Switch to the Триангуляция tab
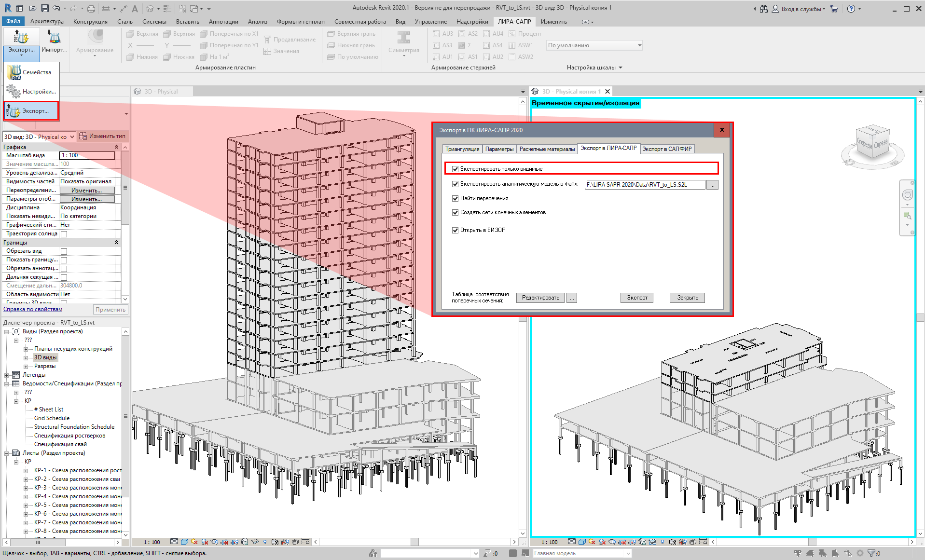Image resolution: width=925 pixels, height=560 pixels. (462, 149)
